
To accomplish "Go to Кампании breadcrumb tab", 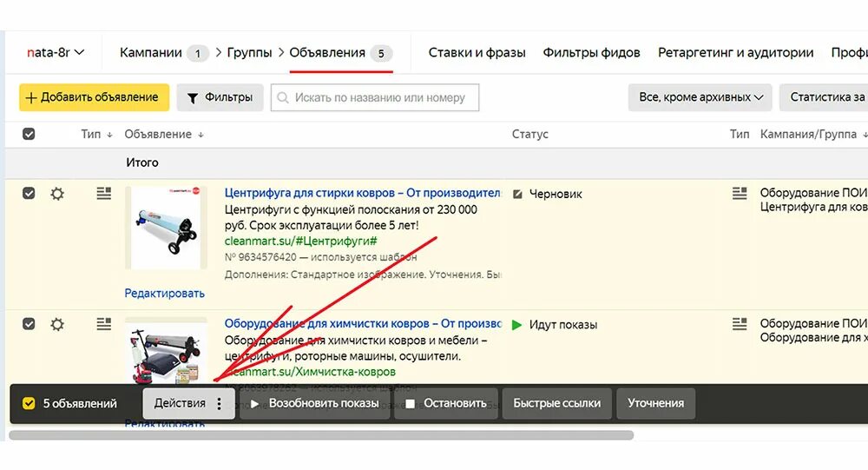I will tap(150, 53).
